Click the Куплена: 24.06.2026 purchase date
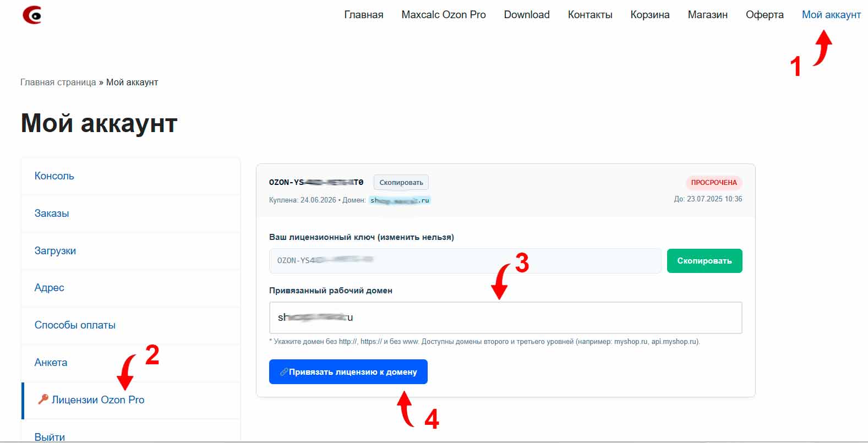The height and width of the screenshot is (443, 868). tap(303, 200)
